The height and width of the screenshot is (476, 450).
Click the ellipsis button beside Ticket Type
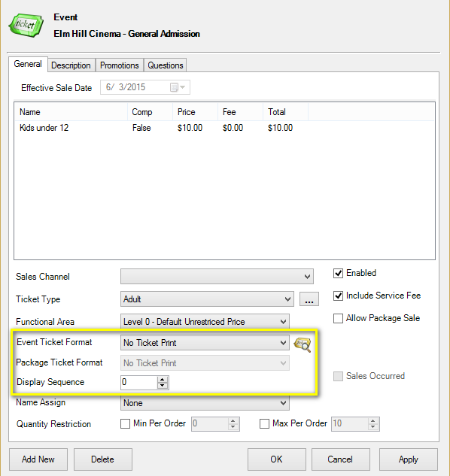tap(309, 299)
